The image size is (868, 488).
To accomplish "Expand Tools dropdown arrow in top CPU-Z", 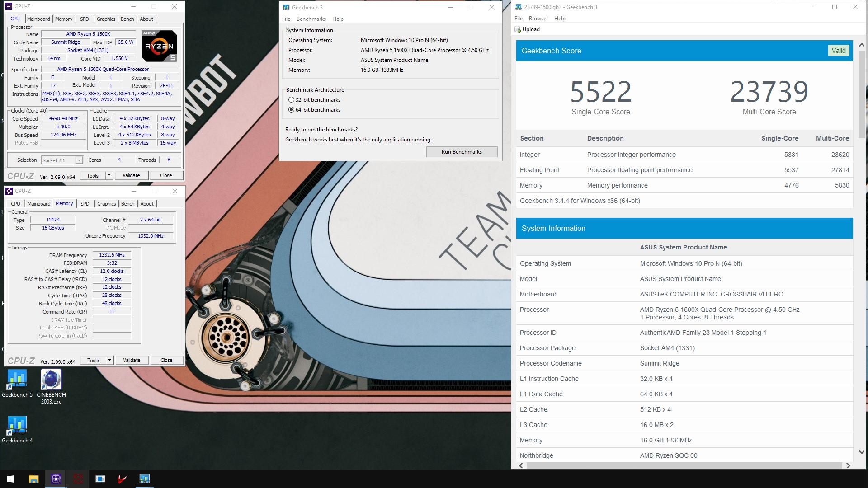I will [x=109, y=175].
